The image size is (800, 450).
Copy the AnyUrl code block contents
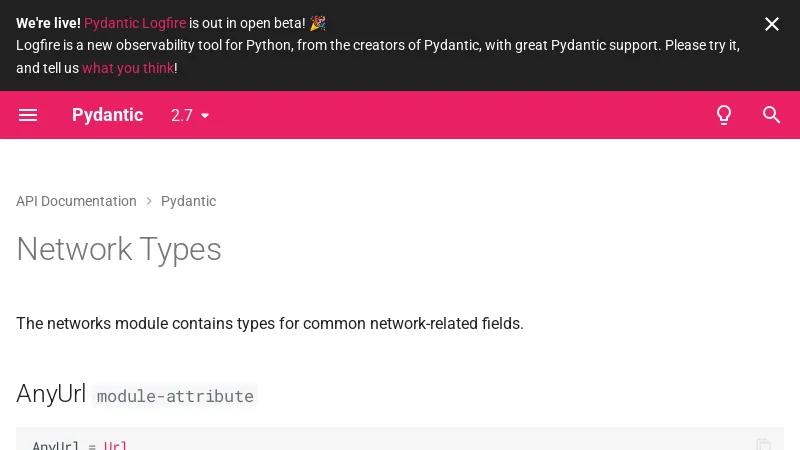[x=764, y=444]
